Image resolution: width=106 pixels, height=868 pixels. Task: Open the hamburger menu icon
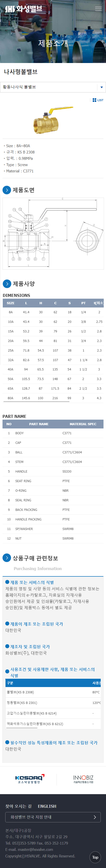[x=98, y=9]
